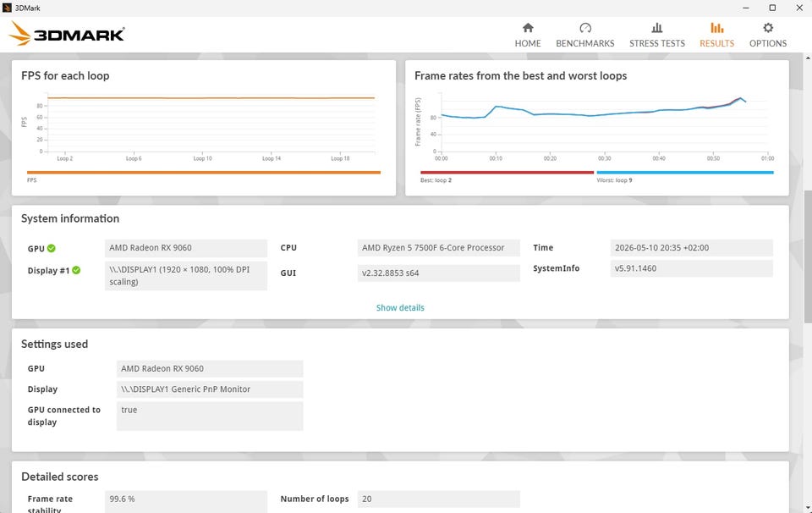This screenshot has width=812, height=513.
Task: Select the Time value 2026-05-10 20:35
Action: pos(691,248)
